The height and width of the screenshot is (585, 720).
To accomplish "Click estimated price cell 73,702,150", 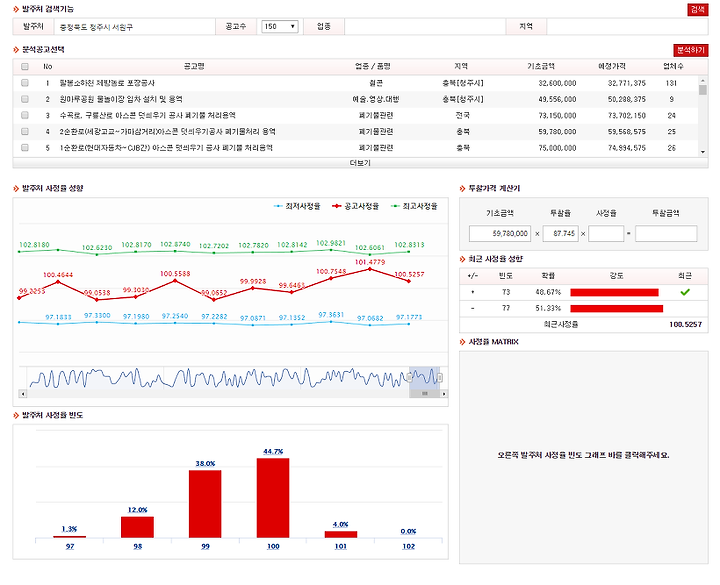I will tap(627, 115).
